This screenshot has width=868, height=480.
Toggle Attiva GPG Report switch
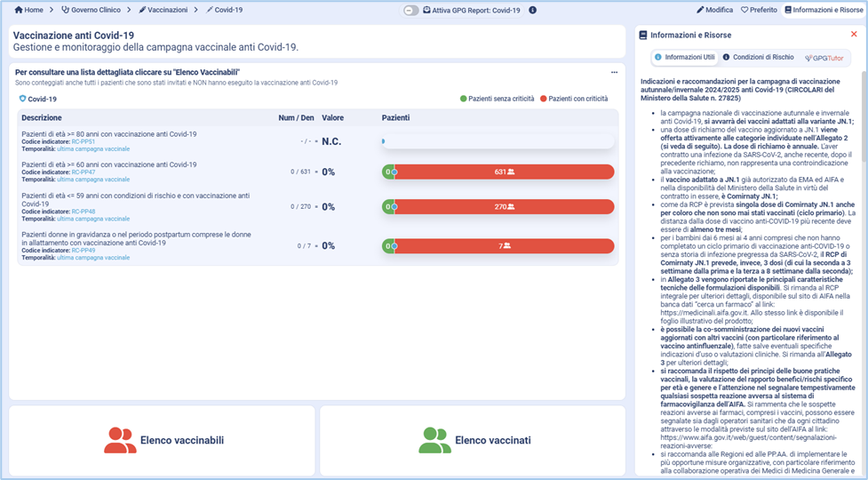[x=410, y=11]
